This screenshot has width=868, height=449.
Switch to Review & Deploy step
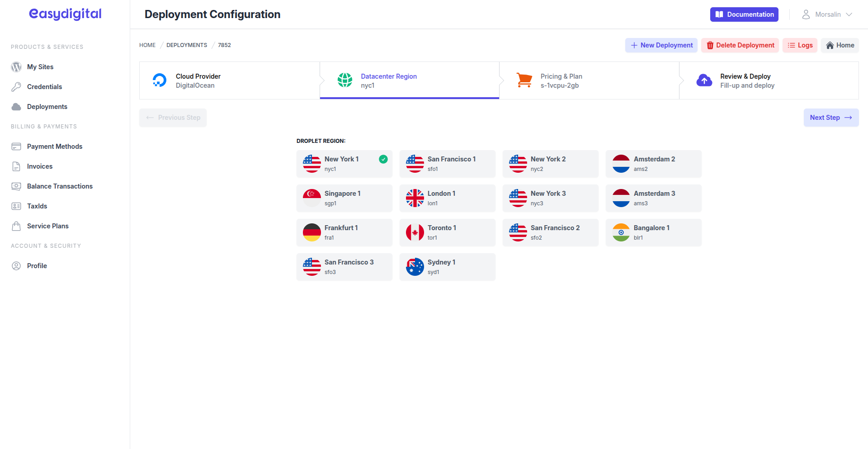(x=769, y=80)
